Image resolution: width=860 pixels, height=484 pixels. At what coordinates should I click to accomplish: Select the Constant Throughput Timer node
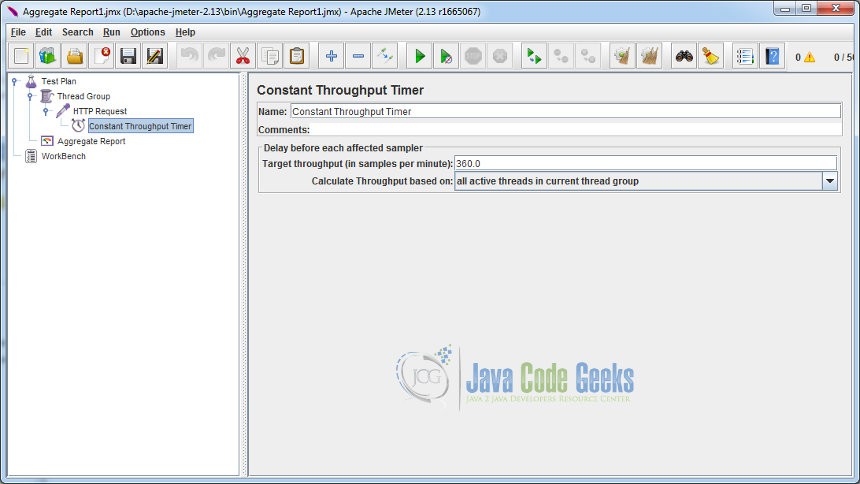pos(140,126)
